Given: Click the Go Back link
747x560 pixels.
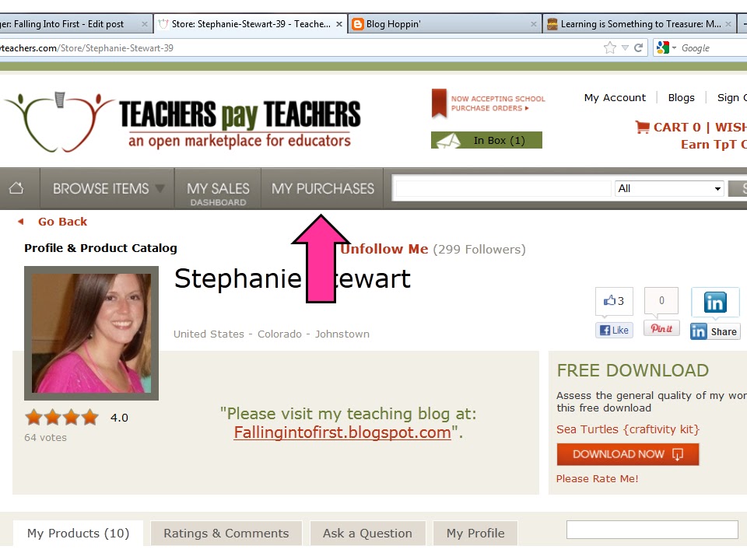Looking at the screenshot, I should click(62, 222).
